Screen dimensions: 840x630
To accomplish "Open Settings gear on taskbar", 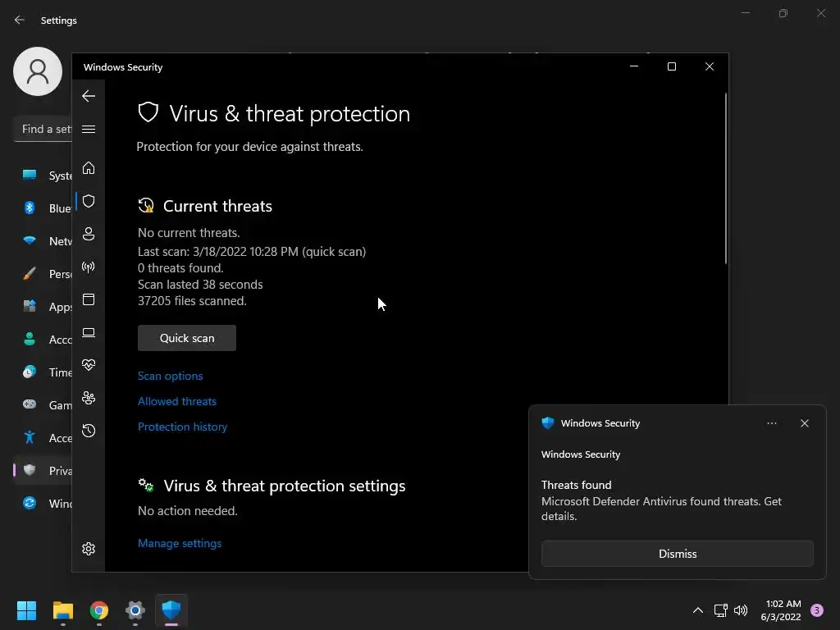I will pos(135,610).
